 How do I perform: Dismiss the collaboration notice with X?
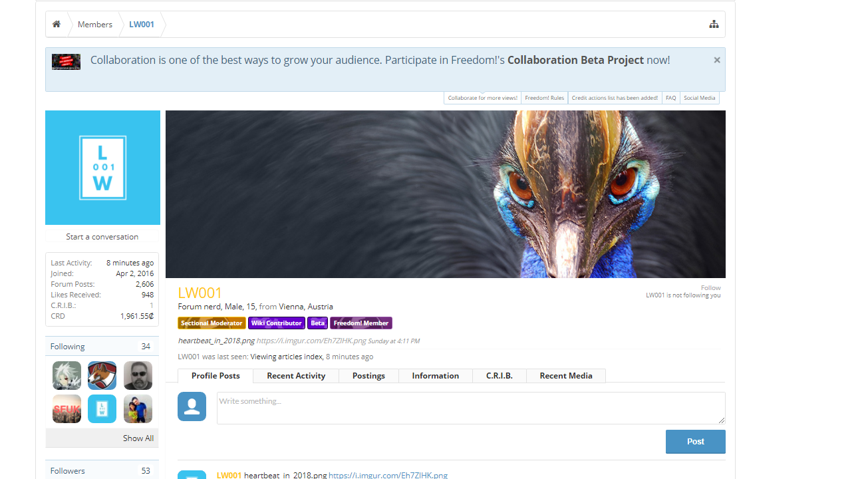[x=717, y=60]
